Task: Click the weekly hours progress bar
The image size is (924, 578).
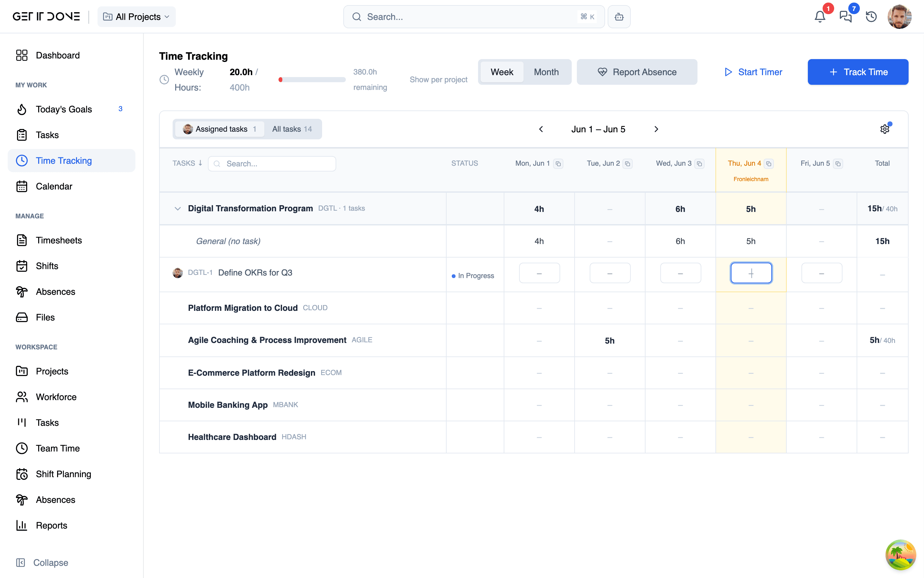Action: tap(312, 80)
